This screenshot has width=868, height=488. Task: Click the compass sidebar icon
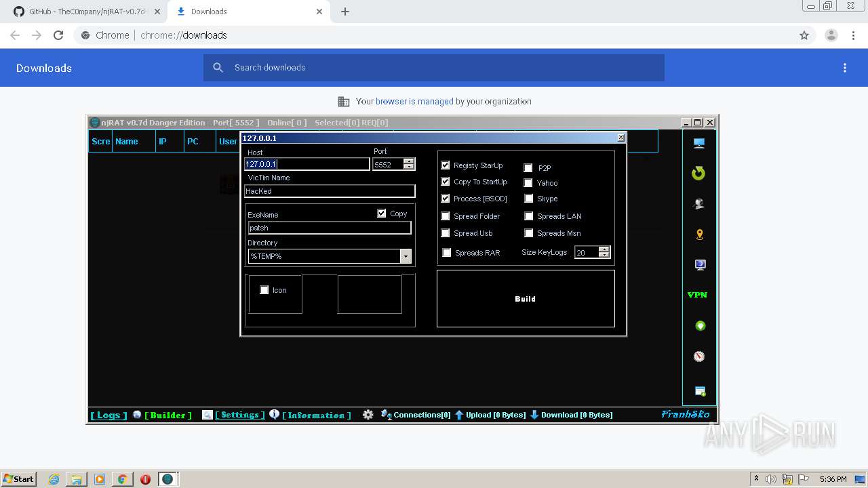[699, 357]
